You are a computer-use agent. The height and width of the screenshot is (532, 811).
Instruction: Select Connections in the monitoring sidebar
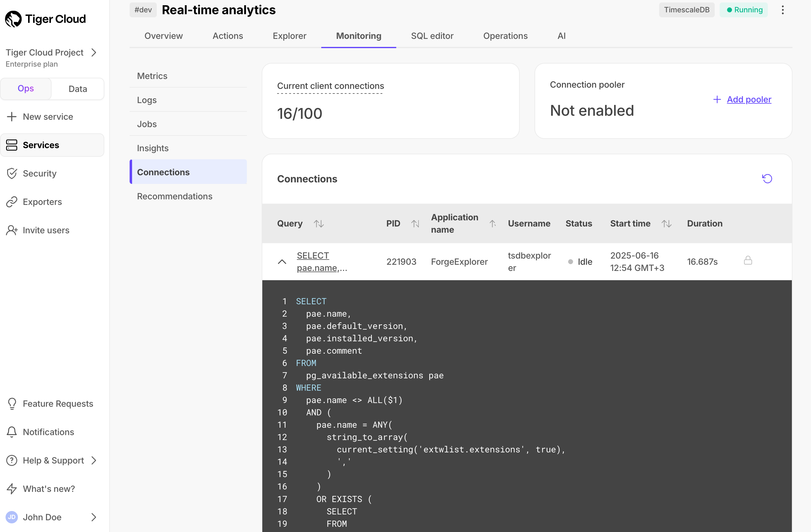[x=188, y=172]
